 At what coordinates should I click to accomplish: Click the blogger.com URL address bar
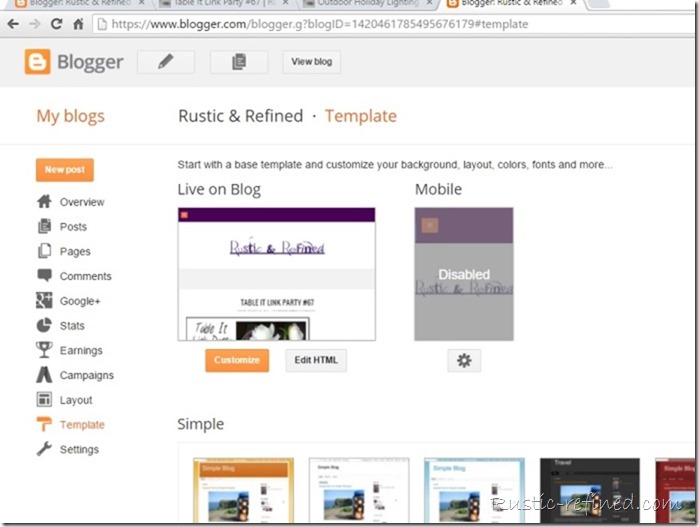tap(395, 24)
